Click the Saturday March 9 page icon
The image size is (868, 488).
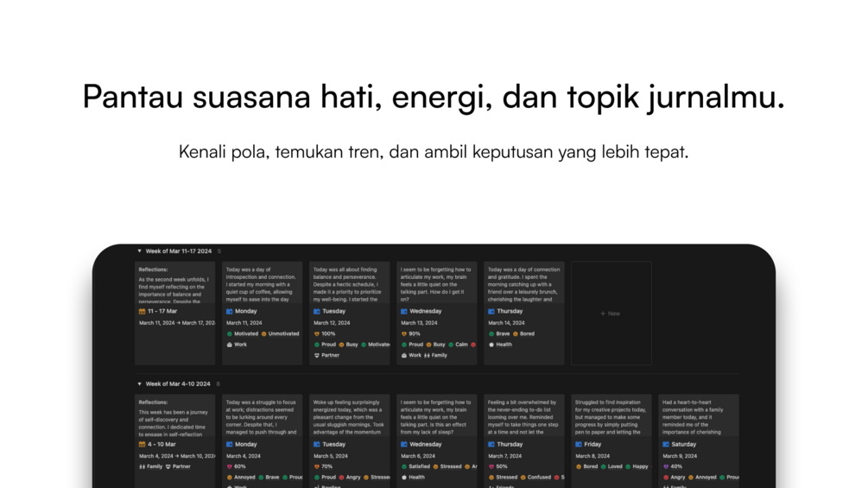click(x=666, y=444)
